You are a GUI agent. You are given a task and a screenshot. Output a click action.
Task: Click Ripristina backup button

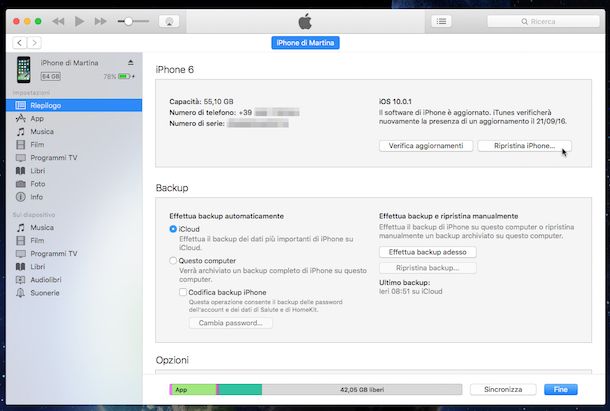pyautogui.click(x=428, y=268)
